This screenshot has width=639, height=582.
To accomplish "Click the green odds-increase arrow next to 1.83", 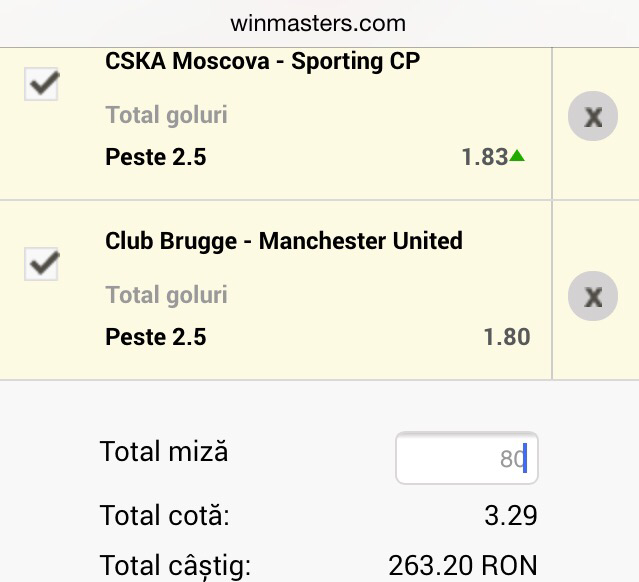I will tap(517, 156).
